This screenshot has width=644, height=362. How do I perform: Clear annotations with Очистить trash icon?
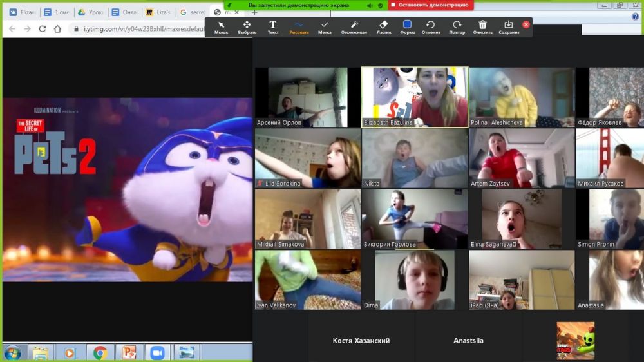tap(482, 28)
